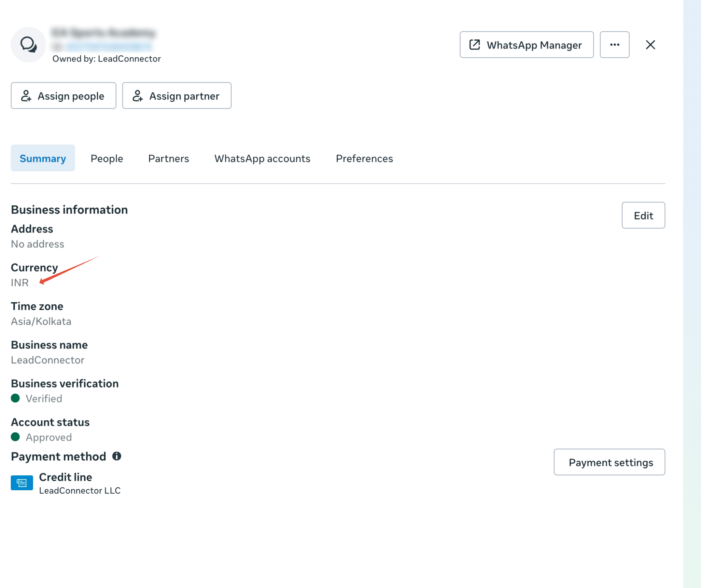
Task: Go to the WhatsApp accounts tab
Action: click(262, 158)
